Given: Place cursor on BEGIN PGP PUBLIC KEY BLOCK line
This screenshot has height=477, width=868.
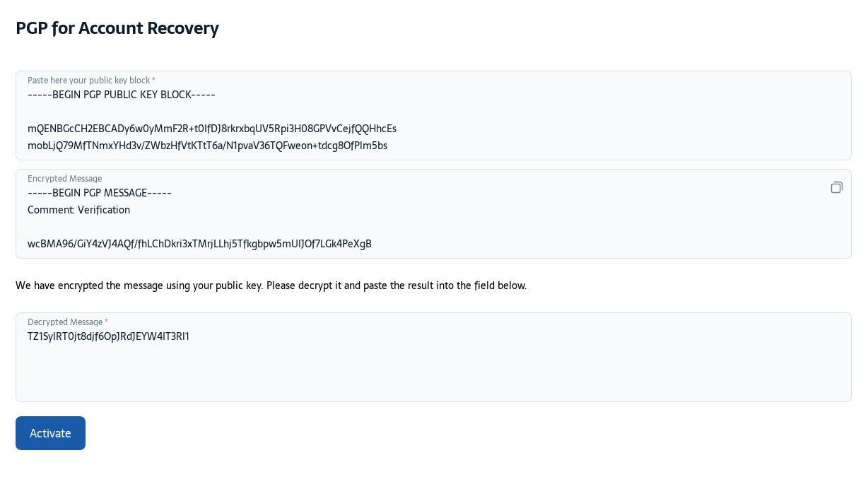Looking at the screenshot, I should point(122,95).
